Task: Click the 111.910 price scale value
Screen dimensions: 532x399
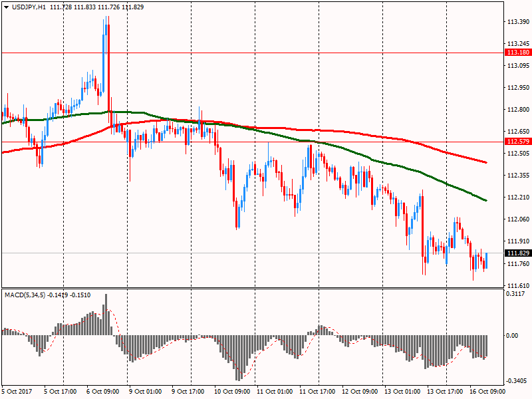Action: click(518, 241)
